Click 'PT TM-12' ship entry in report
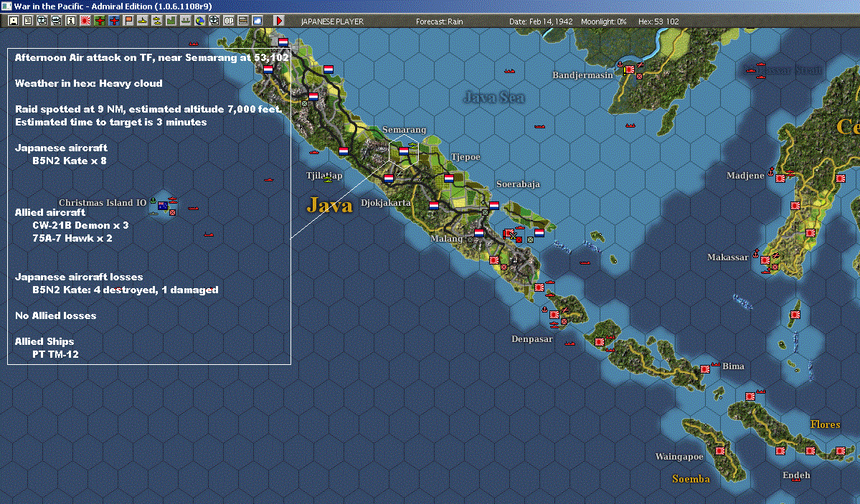This screenshot has width=860, height=504. click(x=55, y=354)
